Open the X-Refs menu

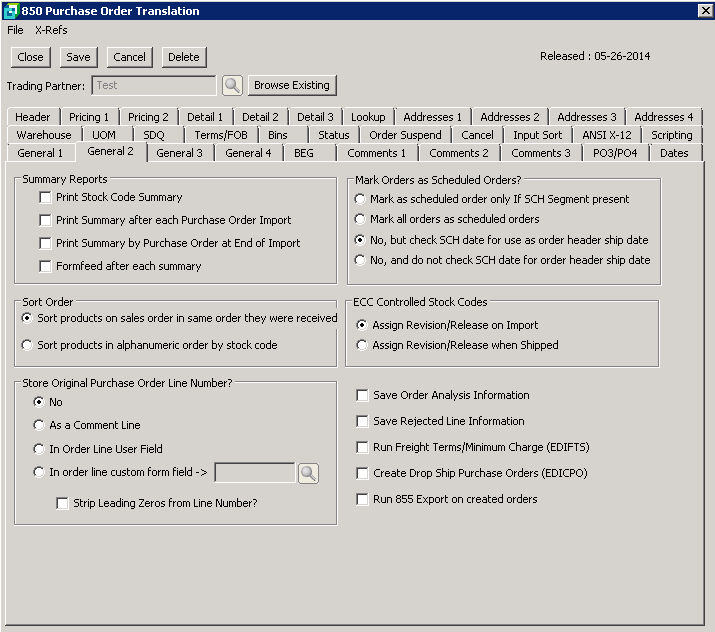(51, 30)
